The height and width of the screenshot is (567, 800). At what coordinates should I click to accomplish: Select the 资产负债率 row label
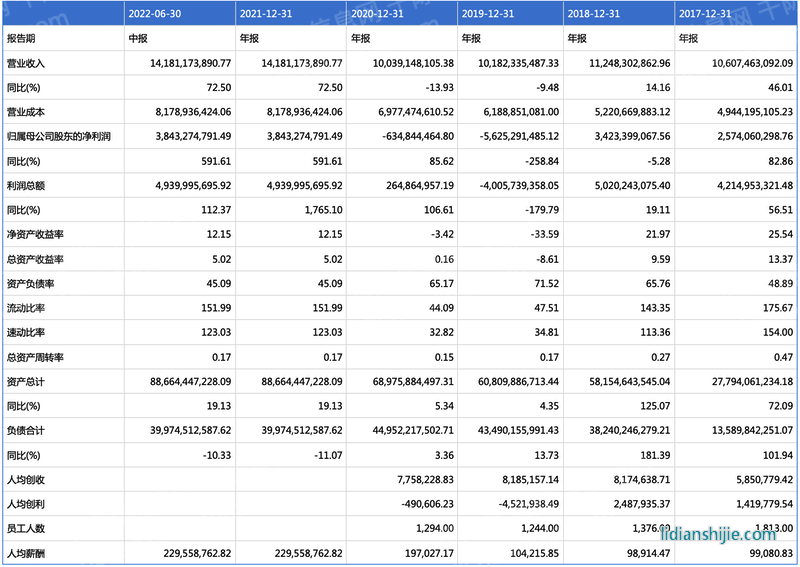click(31, 283)
